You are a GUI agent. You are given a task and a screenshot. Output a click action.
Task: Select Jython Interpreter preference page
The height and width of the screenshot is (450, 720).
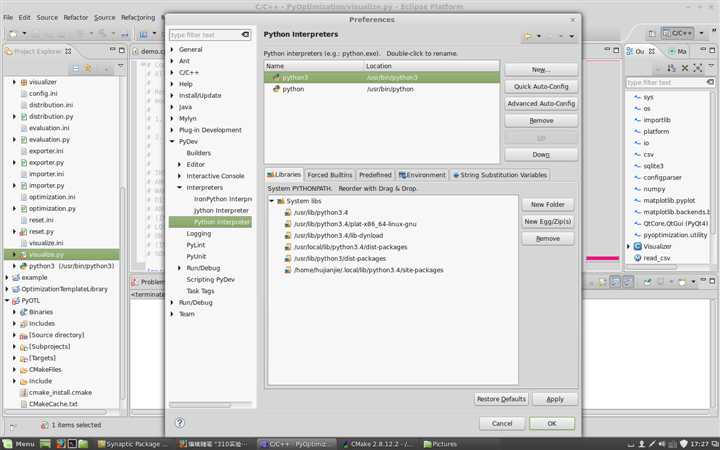221,210
